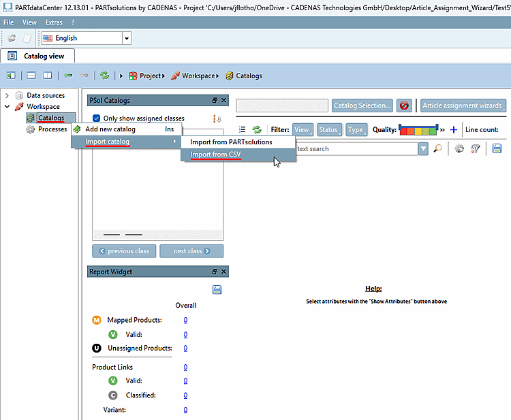Choose Import from CSV

238,155
